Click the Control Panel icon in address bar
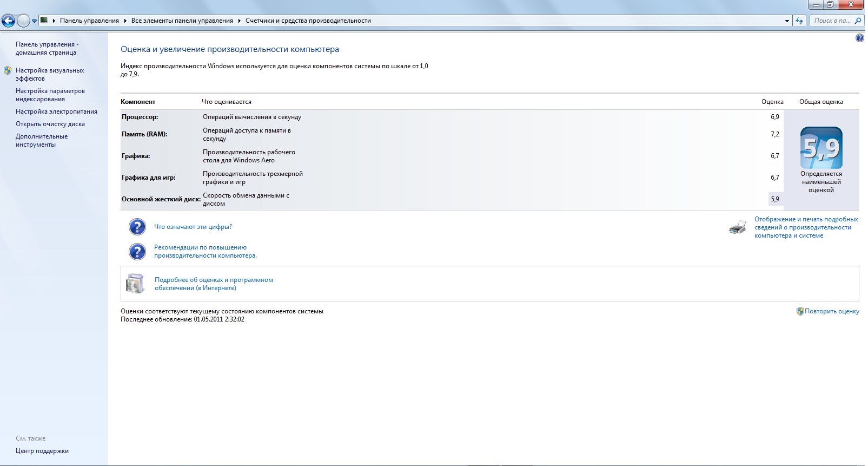The width and height of the screenshot is (868, 466). click(44, 21)
